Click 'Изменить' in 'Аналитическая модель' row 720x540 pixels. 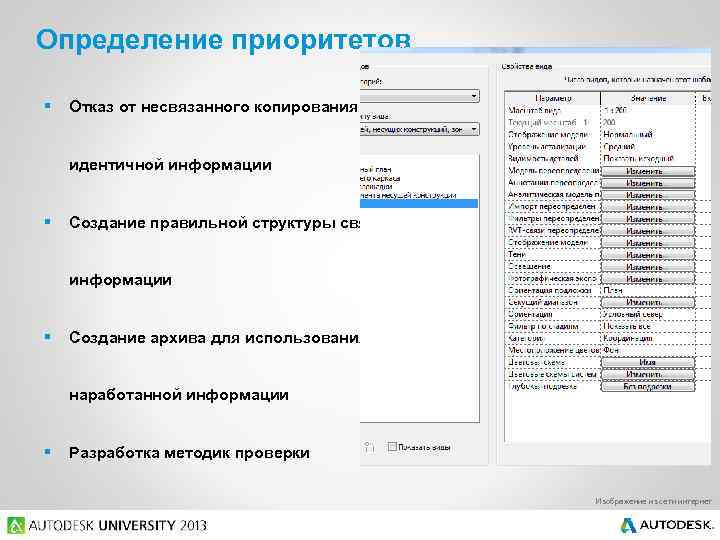(x=648, y=195)
